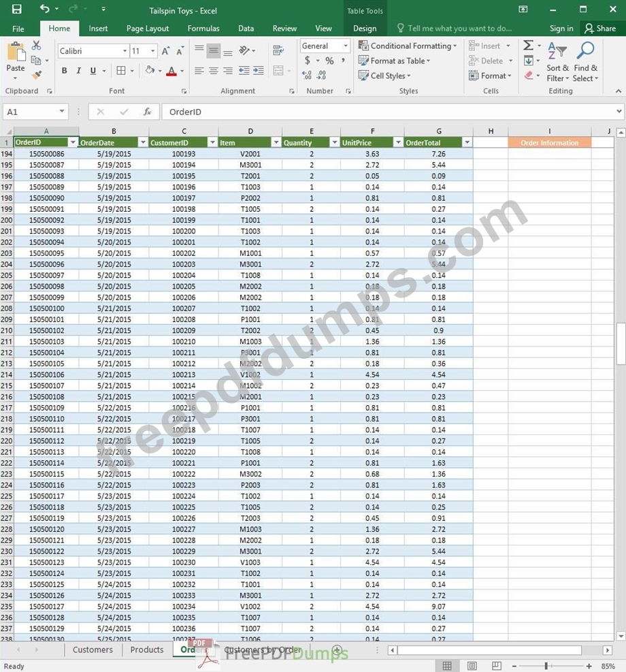626x672 pixels.
Task: Increase the cell indent
Action: (x=259, y=70)
